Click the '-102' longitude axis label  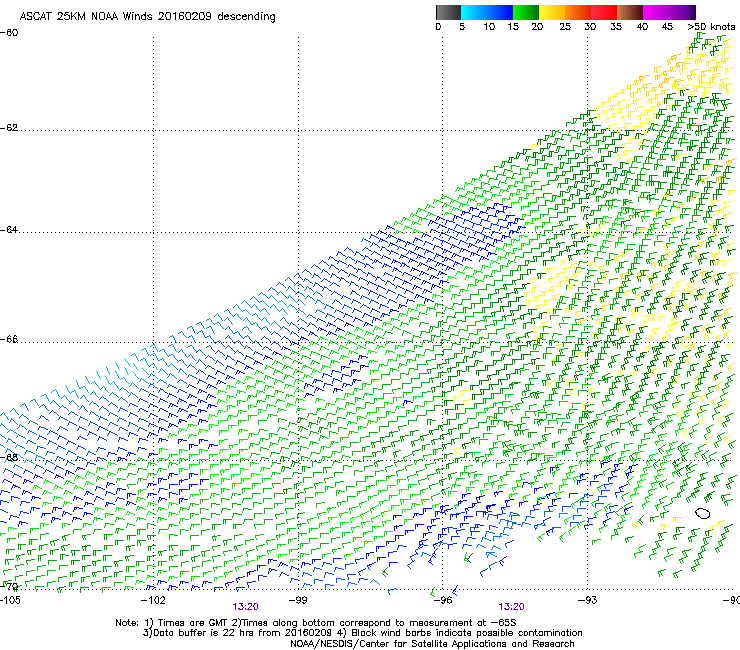[x=153, y=600]
